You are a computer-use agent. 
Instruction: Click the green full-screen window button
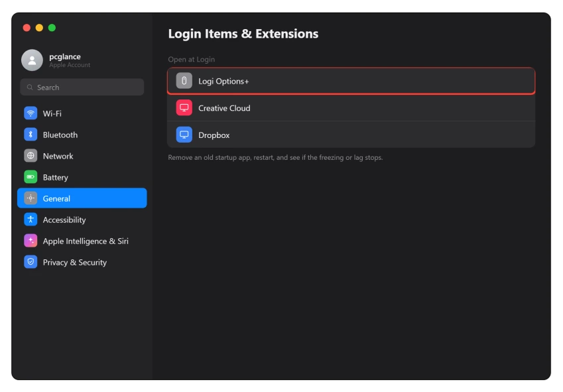[x=52, y=28]
